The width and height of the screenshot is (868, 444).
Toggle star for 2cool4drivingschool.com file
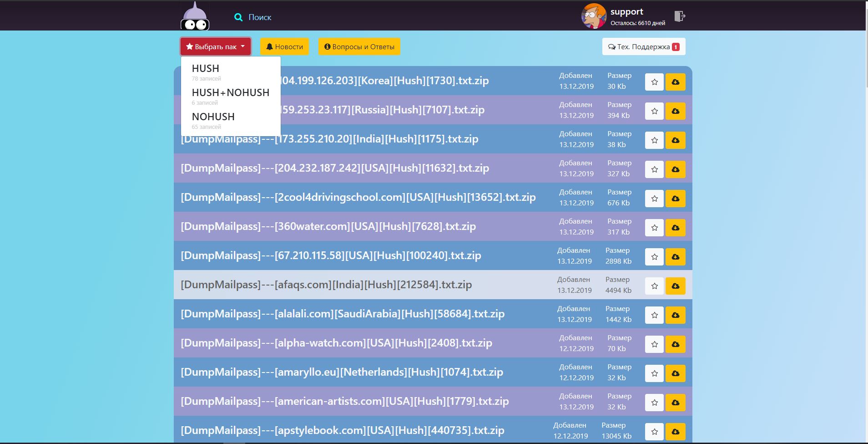pyautogui.click(x=654, y=199)
